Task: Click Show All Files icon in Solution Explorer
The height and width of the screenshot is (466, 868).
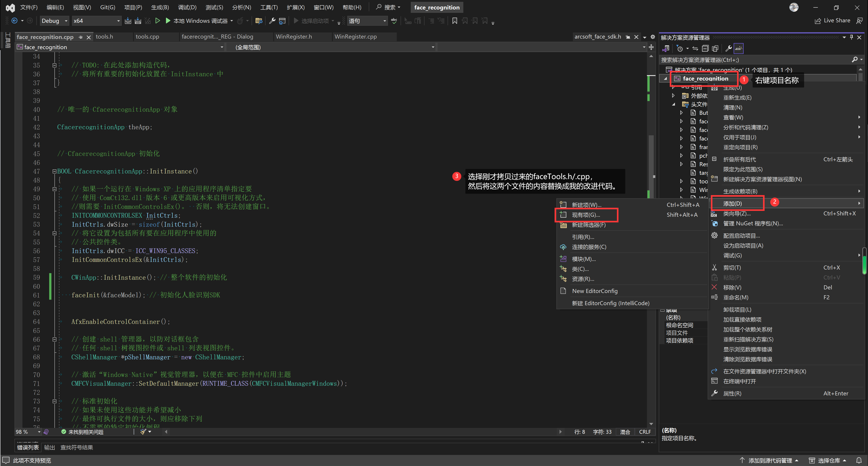Action: [715, 48]
